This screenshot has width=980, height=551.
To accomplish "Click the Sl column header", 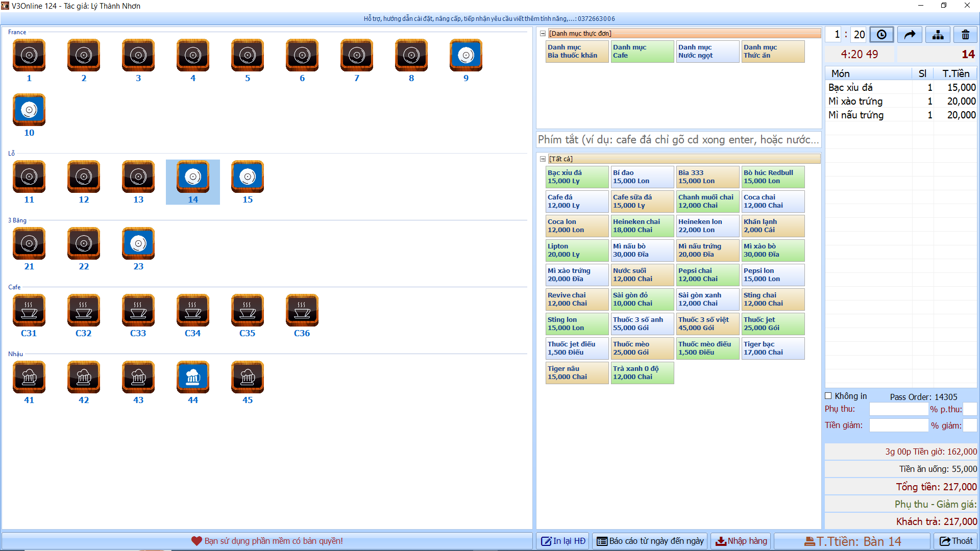I will tap(923, 73).
